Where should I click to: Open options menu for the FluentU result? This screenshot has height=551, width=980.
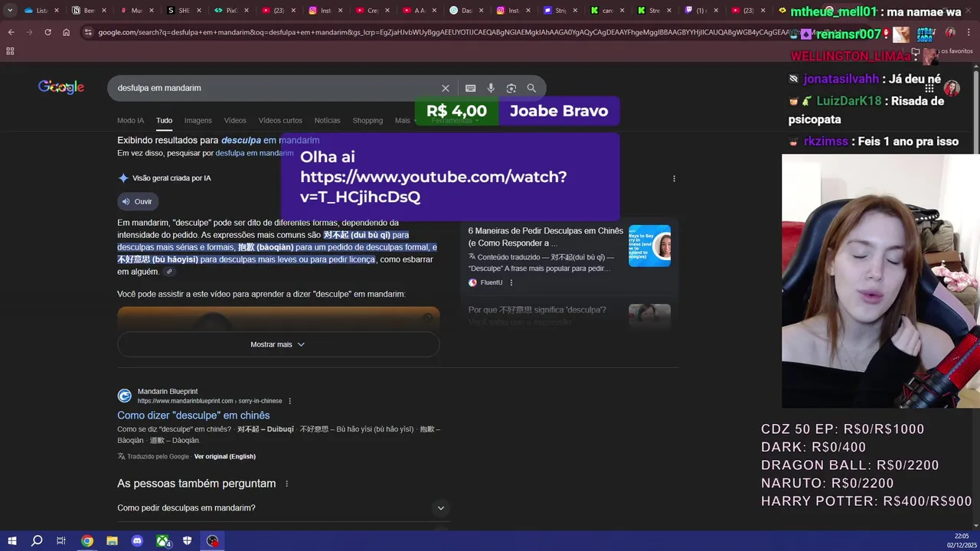pyautogui.click(x=511, y=282)
